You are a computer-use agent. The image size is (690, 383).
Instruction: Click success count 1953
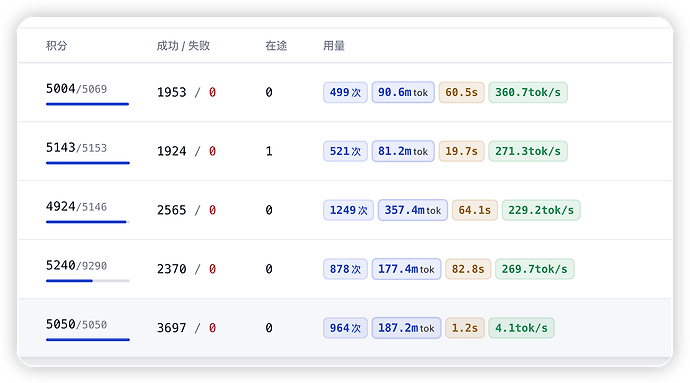pyautogui.click(x=172, y=92)
